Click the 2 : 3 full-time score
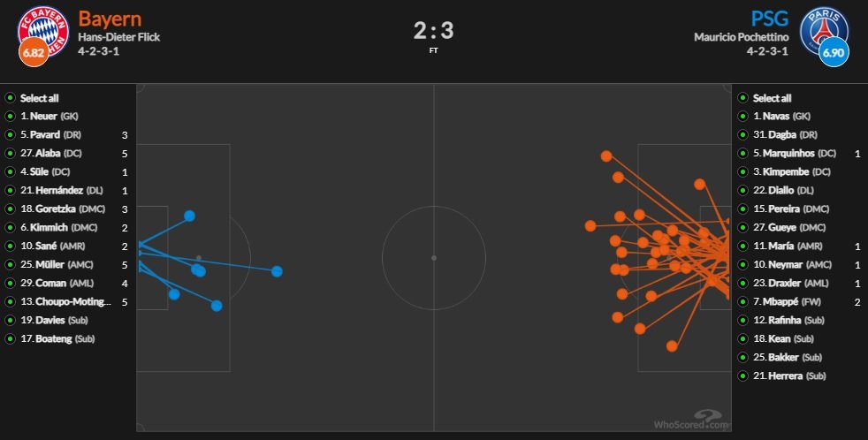The height and width of the screenshot is (440, 868). [x=433, y=31]
